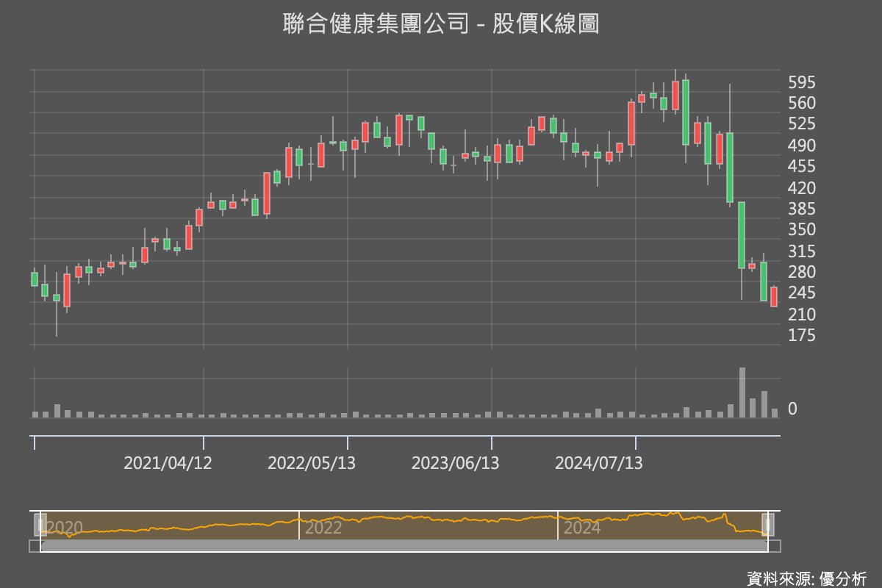Click the 0 label on the volume axis
The image size is (882, 588).
point(792,409)
